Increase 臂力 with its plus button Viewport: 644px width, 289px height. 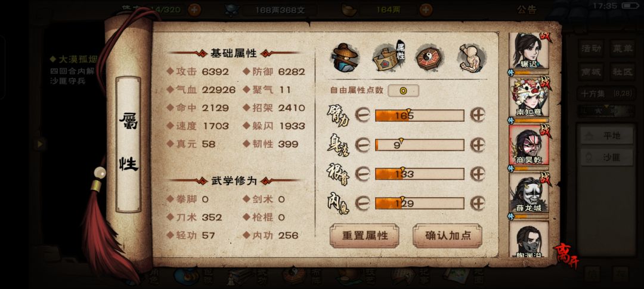(x=478, y=115)
